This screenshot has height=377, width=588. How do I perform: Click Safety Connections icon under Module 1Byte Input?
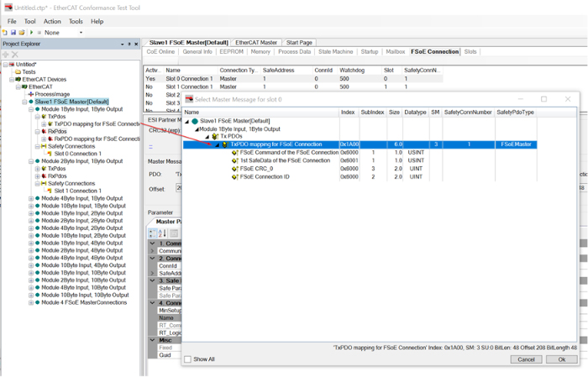point(44,147)
